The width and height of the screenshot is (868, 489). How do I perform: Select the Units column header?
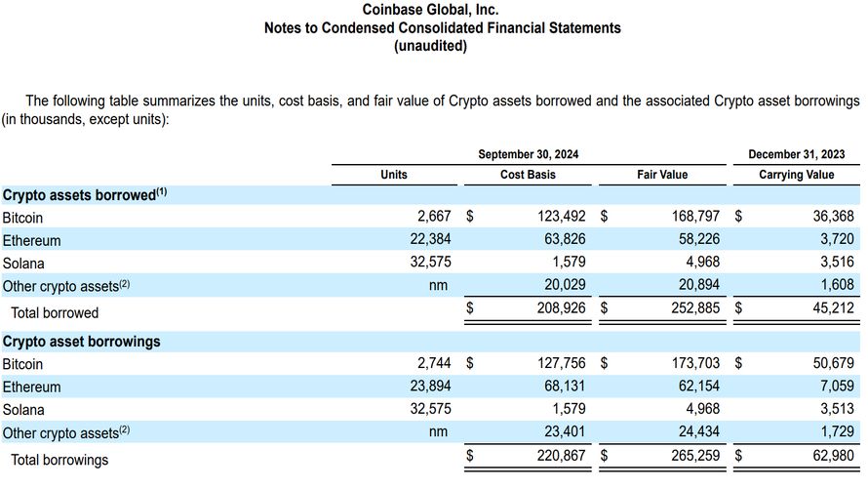394,175
